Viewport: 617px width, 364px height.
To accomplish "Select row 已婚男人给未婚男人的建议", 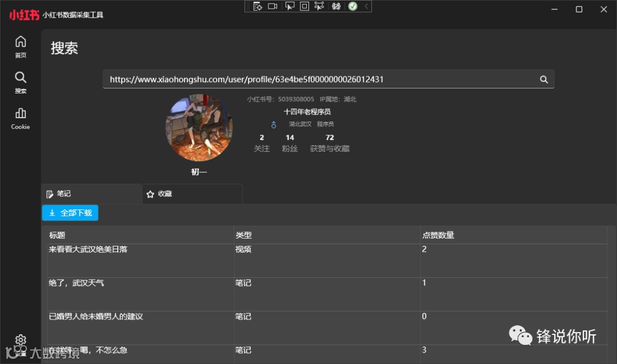I will click(327, 328).
